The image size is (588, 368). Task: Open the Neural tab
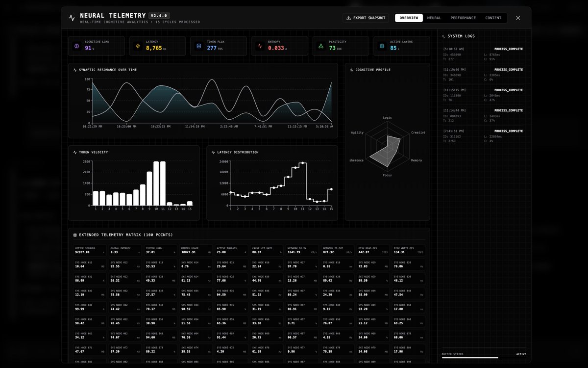pyautogui.click(x=434, y=18)
